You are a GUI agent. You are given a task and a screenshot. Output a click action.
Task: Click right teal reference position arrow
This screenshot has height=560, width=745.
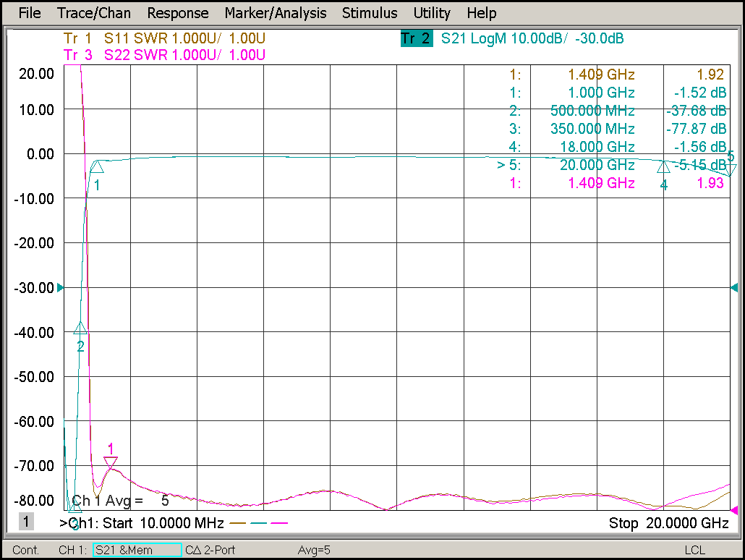[x=733, y=288]
